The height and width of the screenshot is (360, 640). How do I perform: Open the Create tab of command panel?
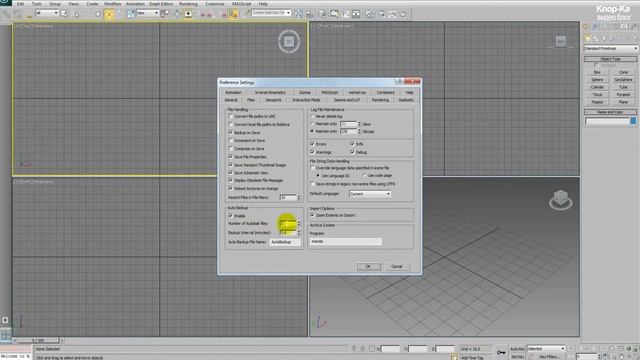coord(586,27)
